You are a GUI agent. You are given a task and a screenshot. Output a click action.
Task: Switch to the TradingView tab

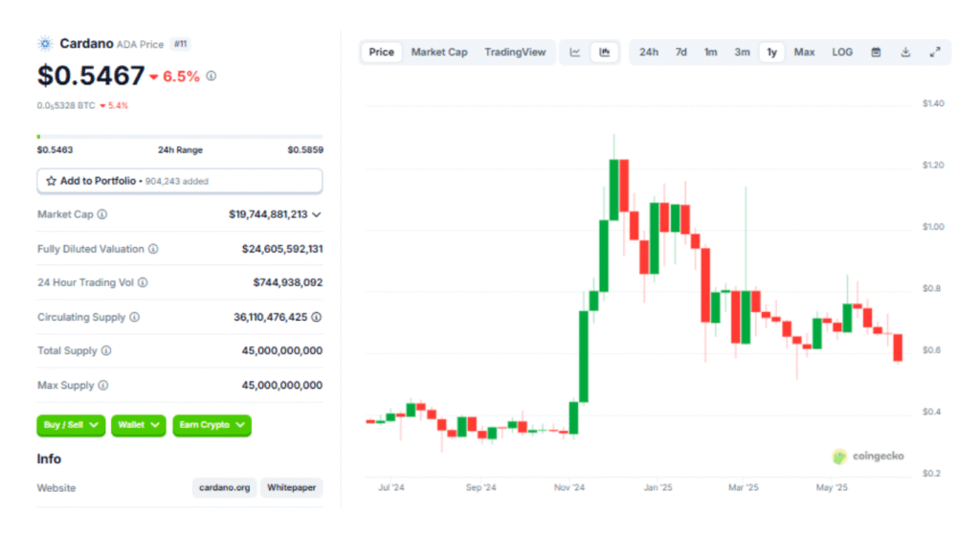pos(515,53)
